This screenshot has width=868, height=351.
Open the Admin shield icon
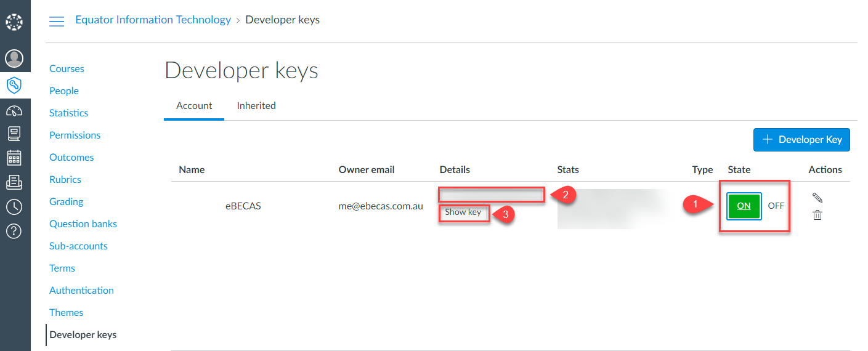14,85
